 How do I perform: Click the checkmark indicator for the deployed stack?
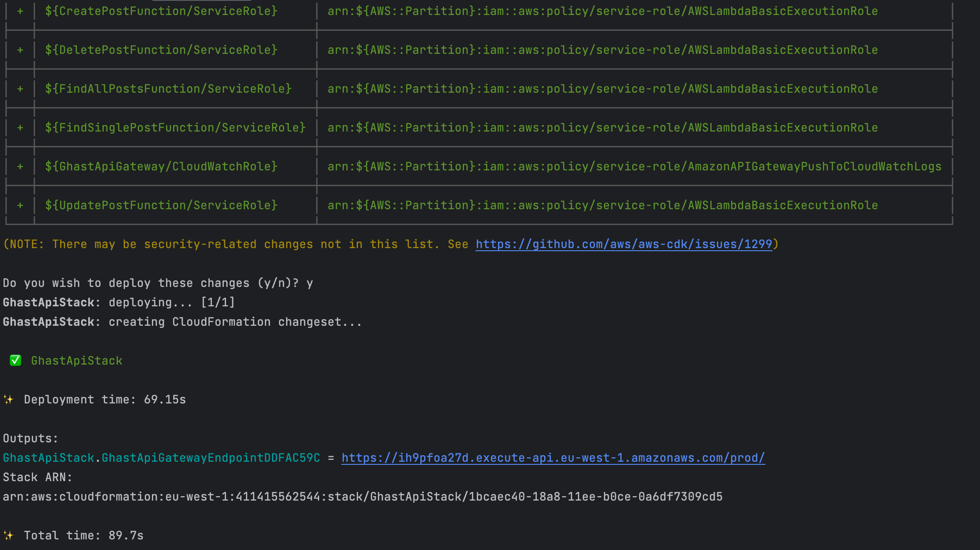(x=15, y=361)
